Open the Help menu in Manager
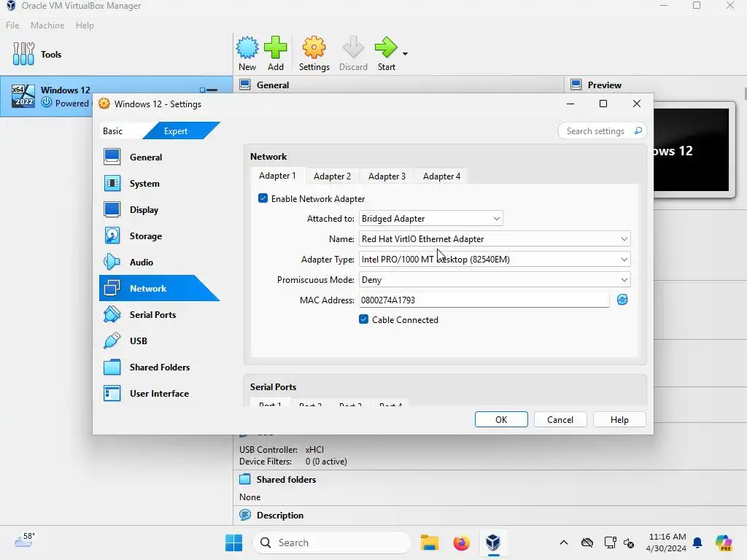The image size is (747, 560). [85, 26]
